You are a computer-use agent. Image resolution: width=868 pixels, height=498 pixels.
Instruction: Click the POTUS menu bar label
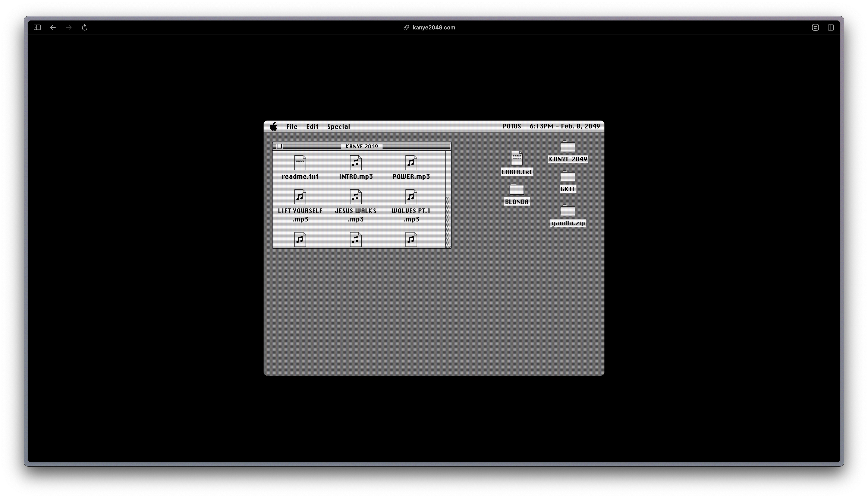click(512, 126)
